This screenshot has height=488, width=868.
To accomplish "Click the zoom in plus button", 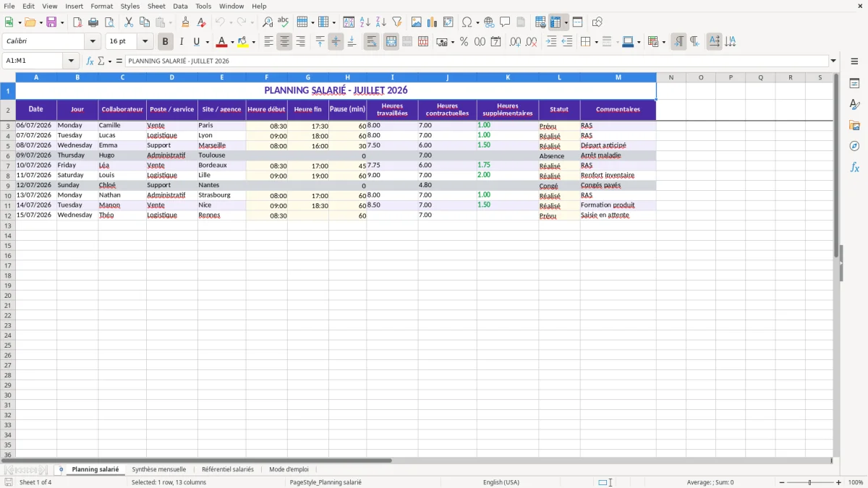I will click(x=839, y=482).
